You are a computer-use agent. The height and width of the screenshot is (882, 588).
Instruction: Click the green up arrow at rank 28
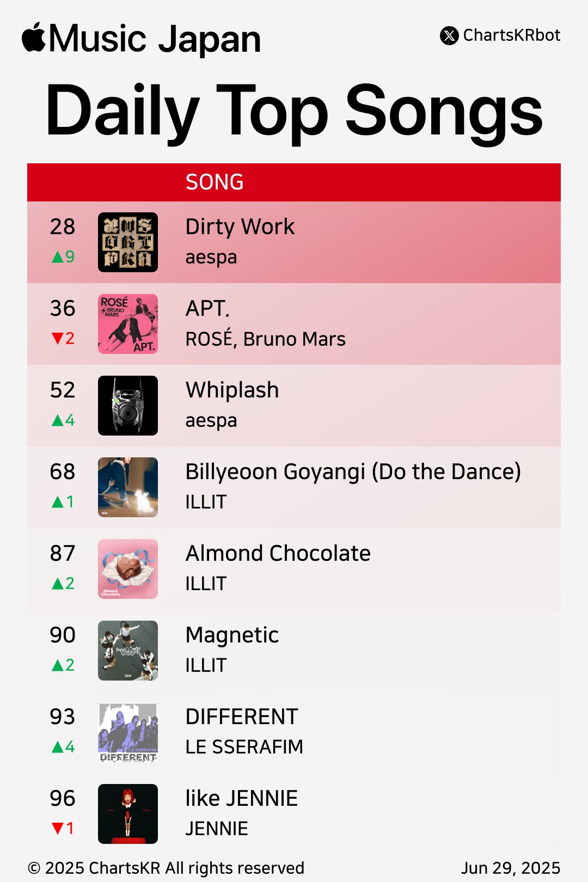pos(58,257)
